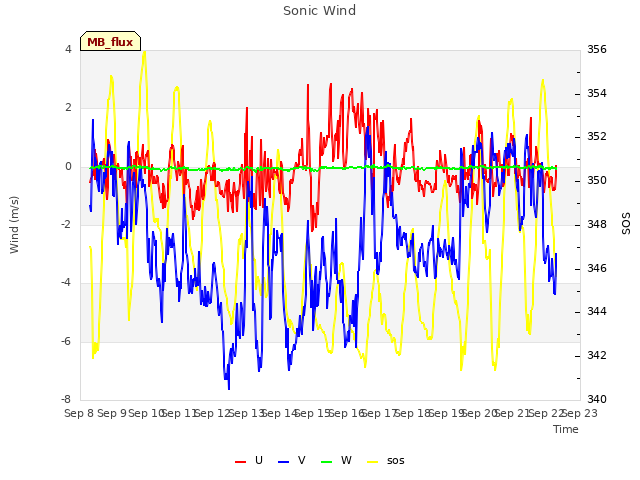Click the Sep 8 tick label
640x480 pixels.
point(79,413)
